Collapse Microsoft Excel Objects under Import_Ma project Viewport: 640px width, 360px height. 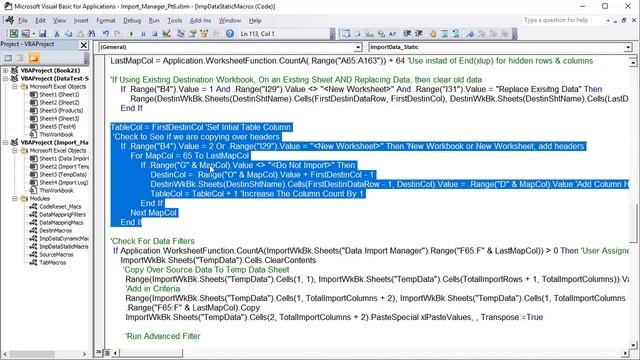coord(15,151)
